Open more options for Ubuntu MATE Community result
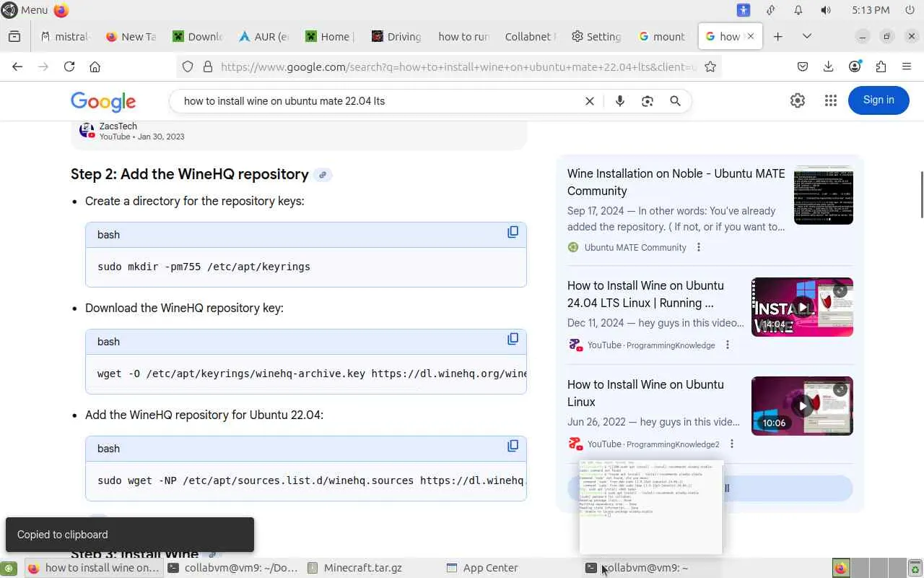The width and height of the screenshot is (924, 578). pyautogui.click(x=698, y=247)
